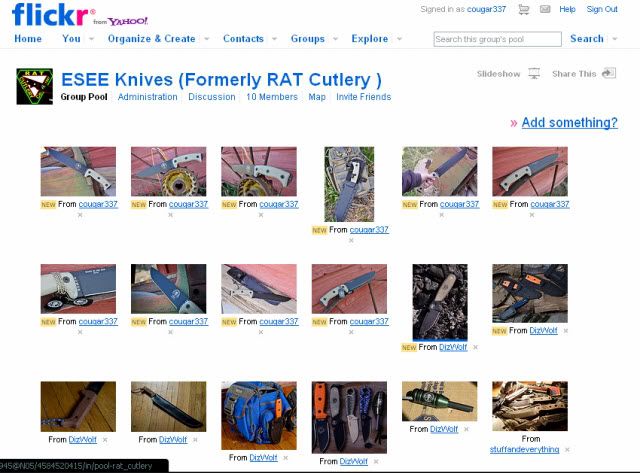Open 10 Members link

(x=272, y=97)
